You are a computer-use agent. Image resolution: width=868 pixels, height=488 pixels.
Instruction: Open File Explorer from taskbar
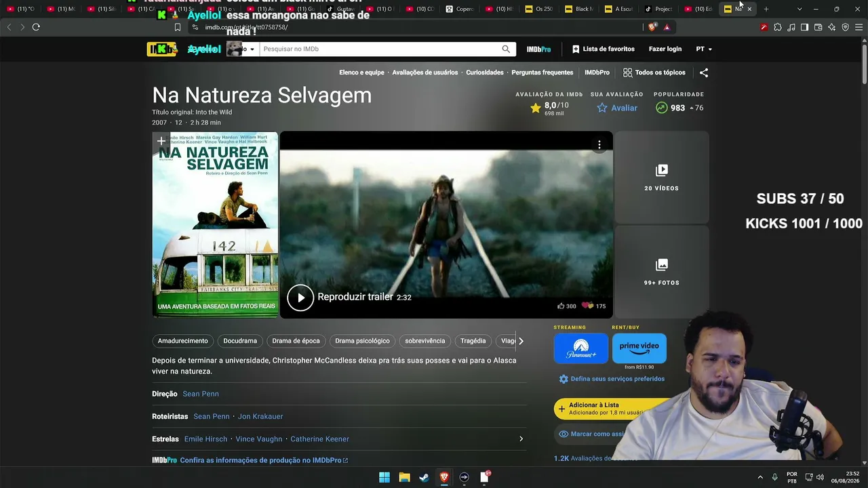coord(404,477)
